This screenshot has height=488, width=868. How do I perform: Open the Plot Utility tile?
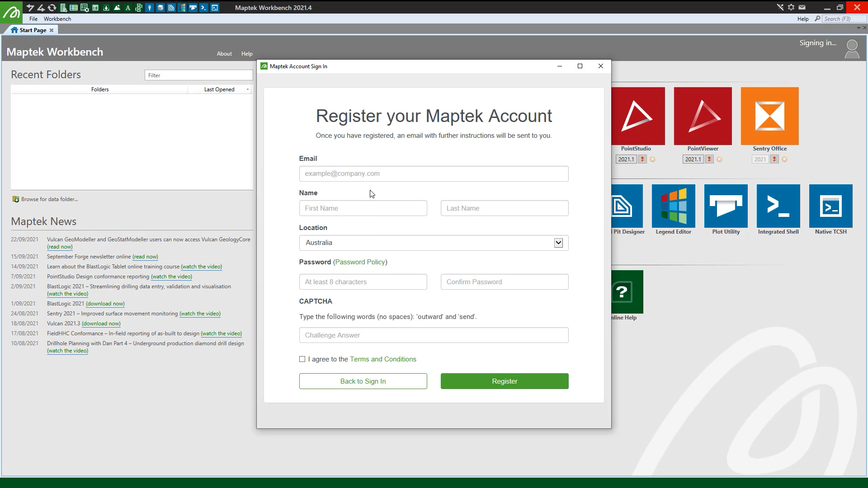[x=726, y=206]
